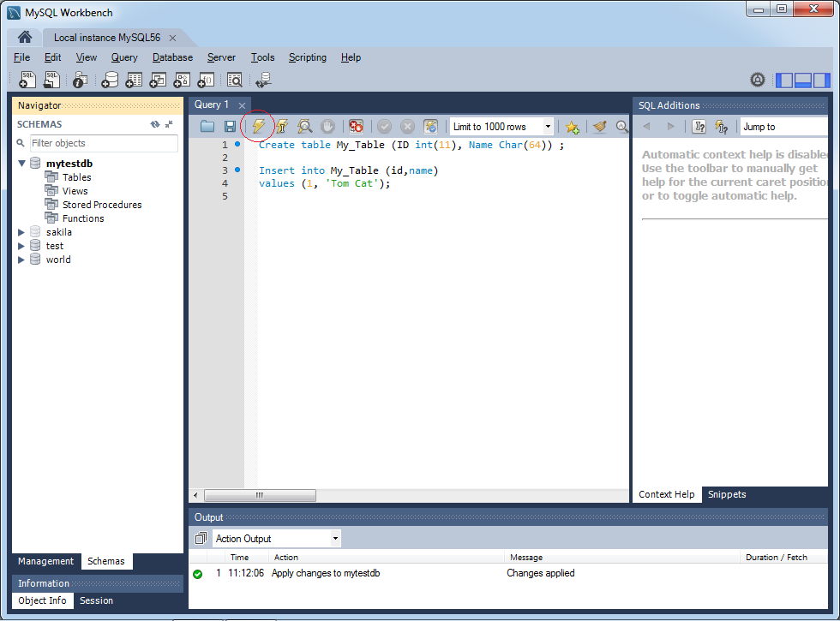The height and width of the screenshot is (621, 840).
Task: Toggle right sidebar visibility
Action: [821, 81]
